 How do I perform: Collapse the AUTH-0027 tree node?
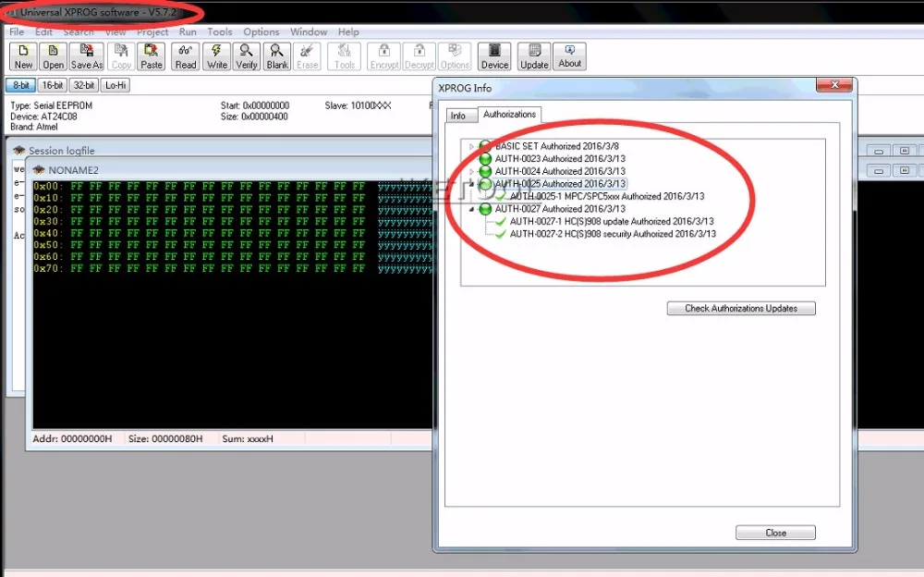[471, 209]
